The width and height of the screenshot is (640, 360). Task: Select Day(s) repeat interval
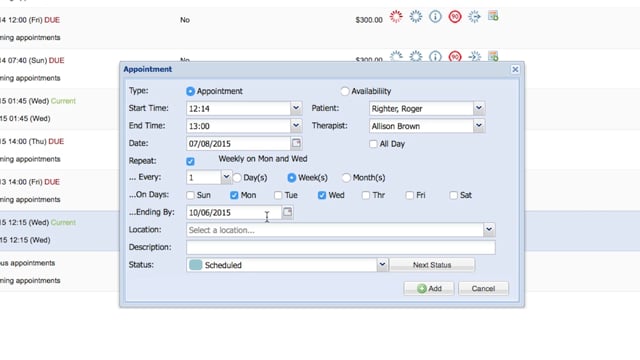(x=237, y=178)
